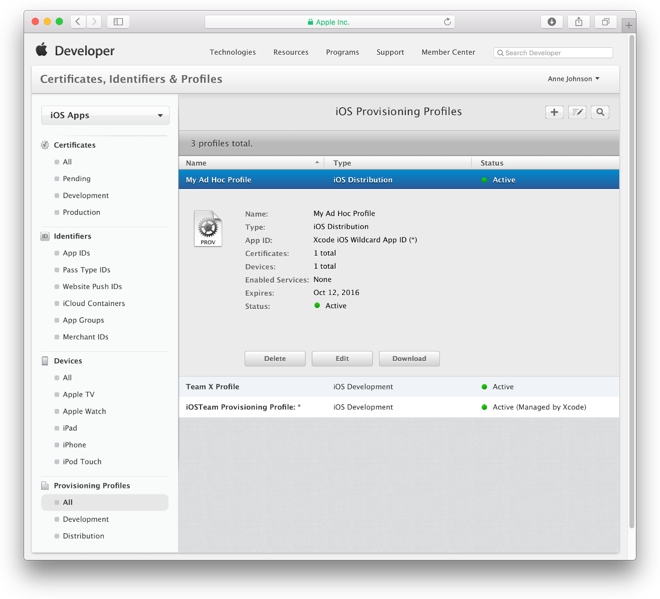Select the My Ad Hoc Profile row
660x599 pixels.
coord(399,180)
